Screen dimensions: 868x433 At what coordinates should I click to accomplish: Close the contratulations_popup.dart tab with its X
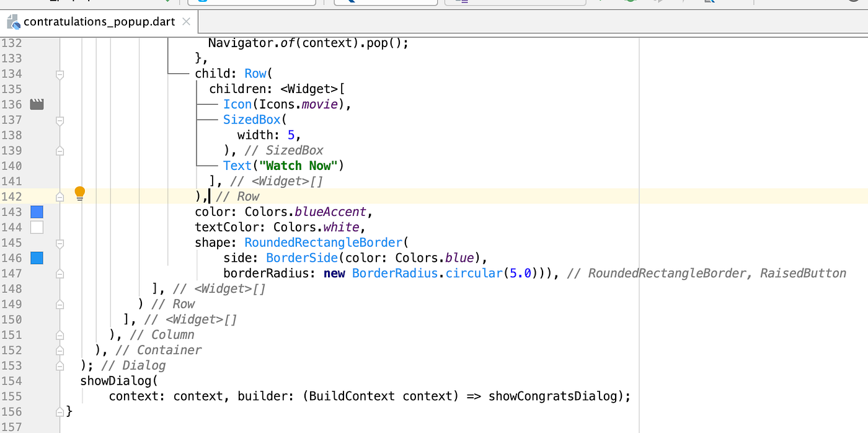tap(186, 21)
